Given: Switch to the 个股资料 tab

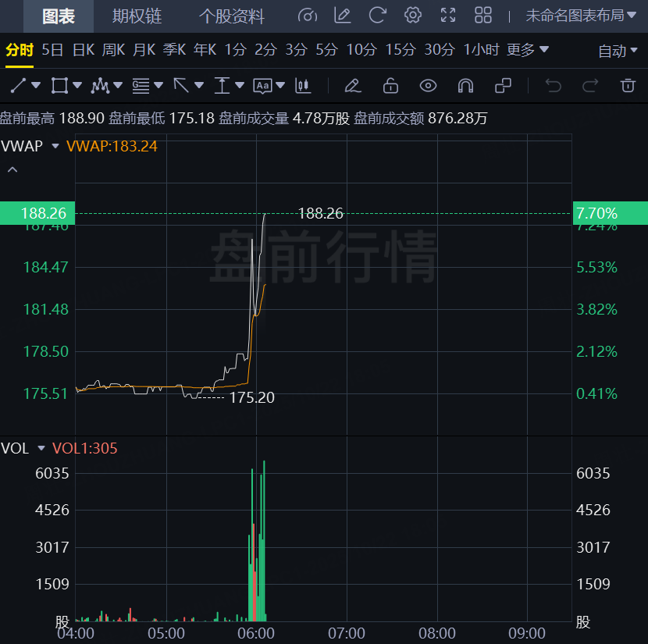Looking at the screenshot, I should point(231,16).
